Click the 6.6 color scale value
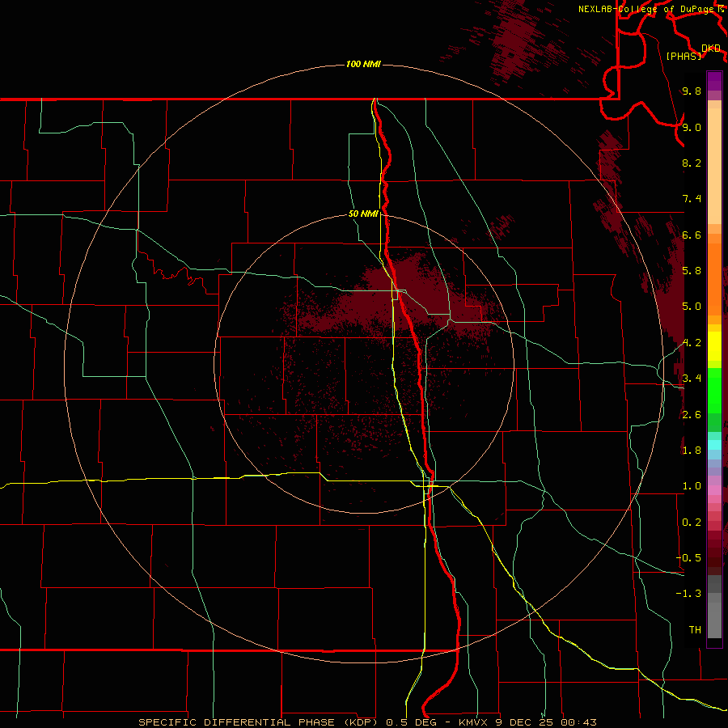Viewport: 728px width, 728px height. (x=692, y=235)
